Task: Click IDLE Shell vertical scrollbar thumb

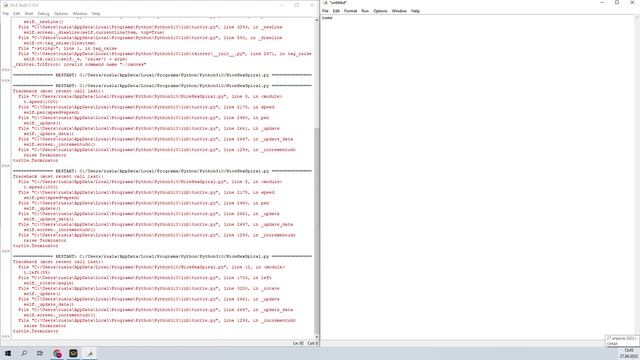Action: (x=316, y=231)
